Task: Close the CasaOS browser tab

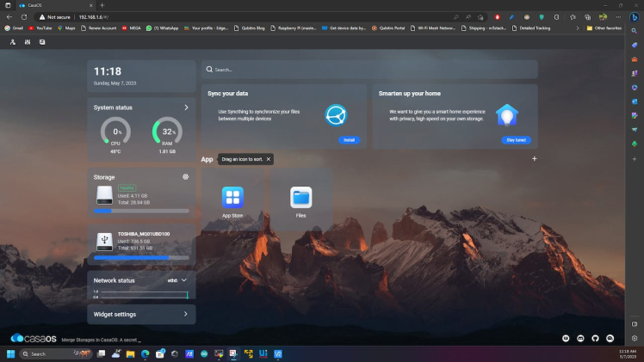Action: pyautogui.click(x=90, y=5)
